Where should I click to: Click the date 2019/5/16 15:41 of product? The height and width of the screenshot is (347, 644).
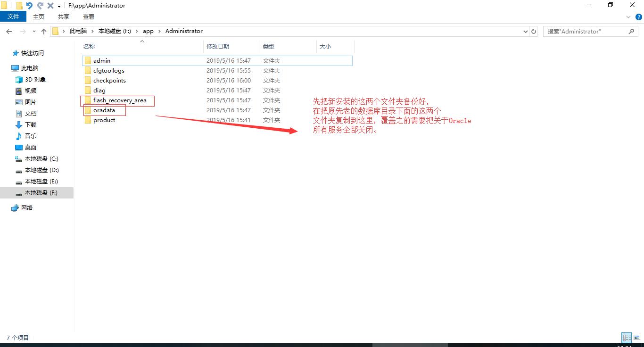tap(229, 120)
